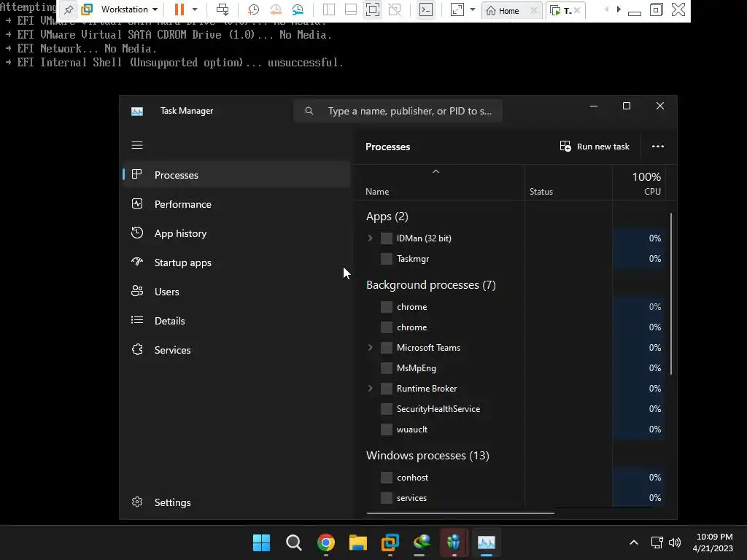
Task: Revert the virtual machine to its snapshot
Action: pyautogui.click(x=276, y=9)
